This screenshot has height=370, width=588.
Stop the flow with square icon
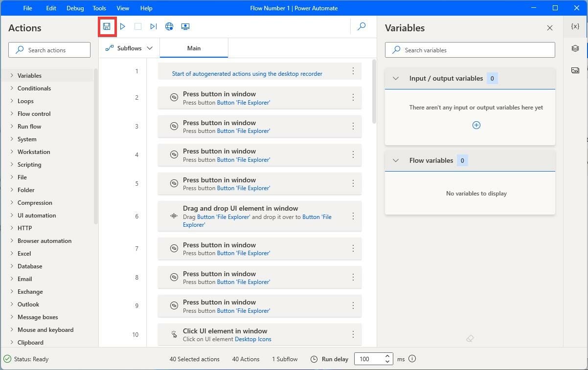coord(138,26)
